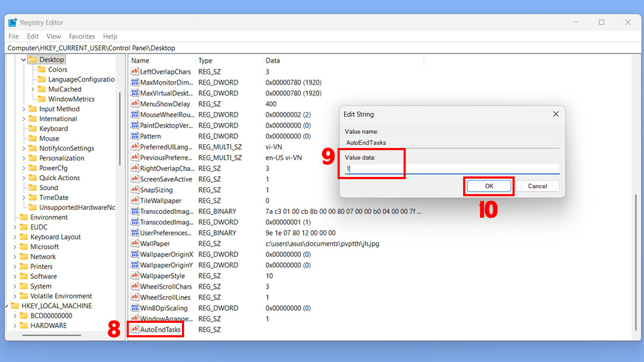Click the MuiCached folder icon
Image resolution: width=644 pixels, height=362 pixels.
point(41,89)
